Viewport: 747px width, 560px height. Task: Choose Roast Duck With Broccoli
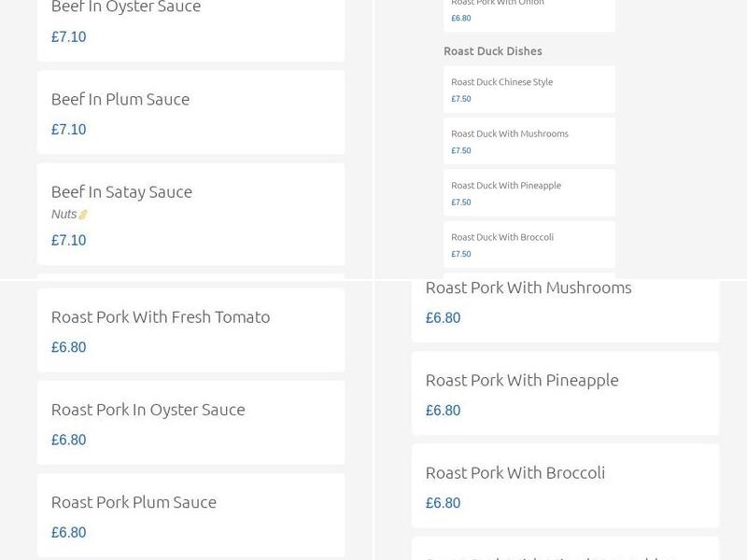coord(529,244)
